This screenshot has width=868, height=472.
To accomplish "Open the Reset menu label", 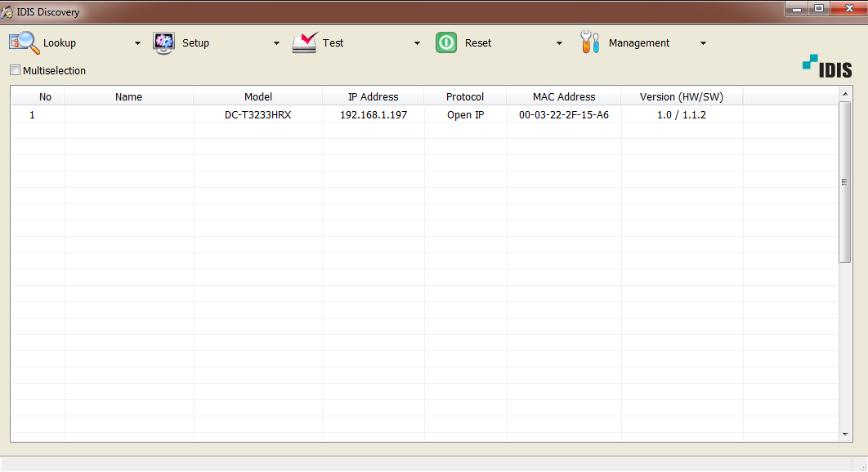I will (x=478, y=43).
